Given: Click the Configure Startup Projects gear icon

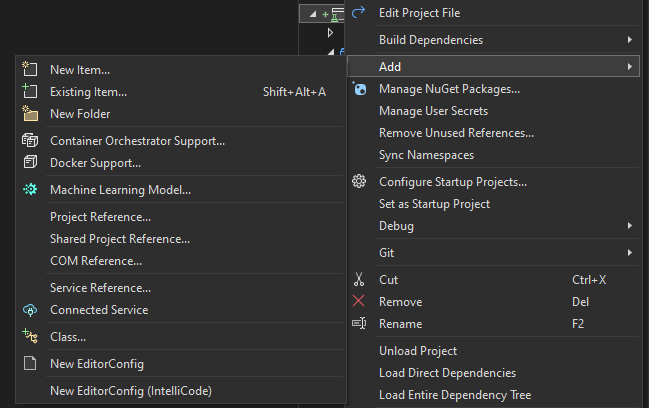Looking at the screenshot, I should coord(360,182).
